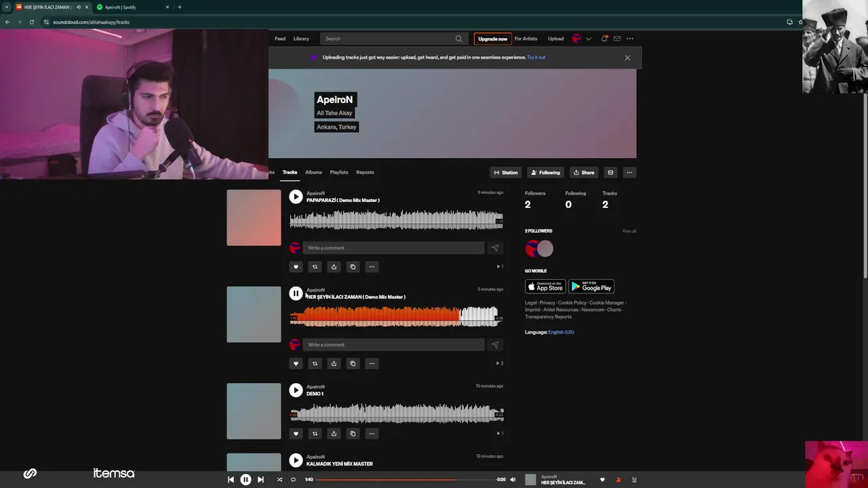Click the profile Share button
The width and height of the screenshot is (868, 488).
click(583, 173)
